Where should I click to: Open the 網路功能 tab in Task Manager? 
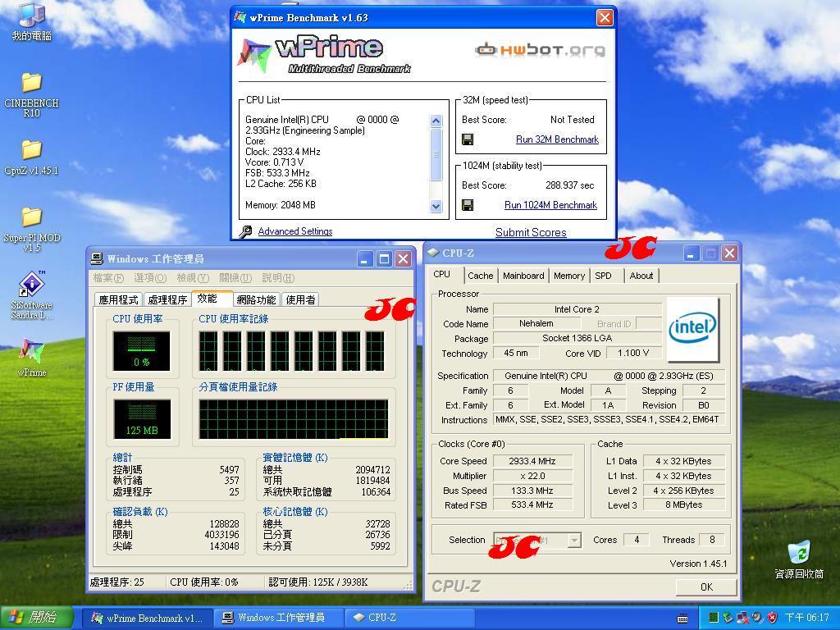(256, 299)
